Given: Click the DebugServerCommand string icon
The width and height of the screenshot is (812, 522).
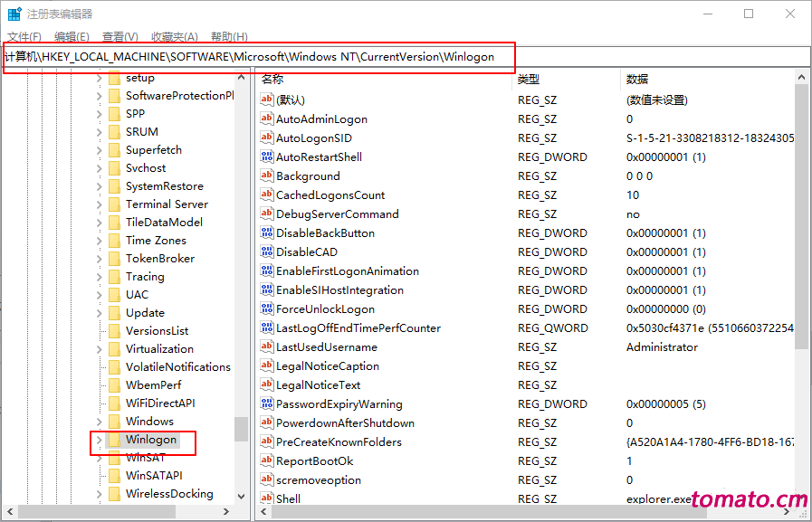Looking at the screenshot, I should (x=267, y=214).
